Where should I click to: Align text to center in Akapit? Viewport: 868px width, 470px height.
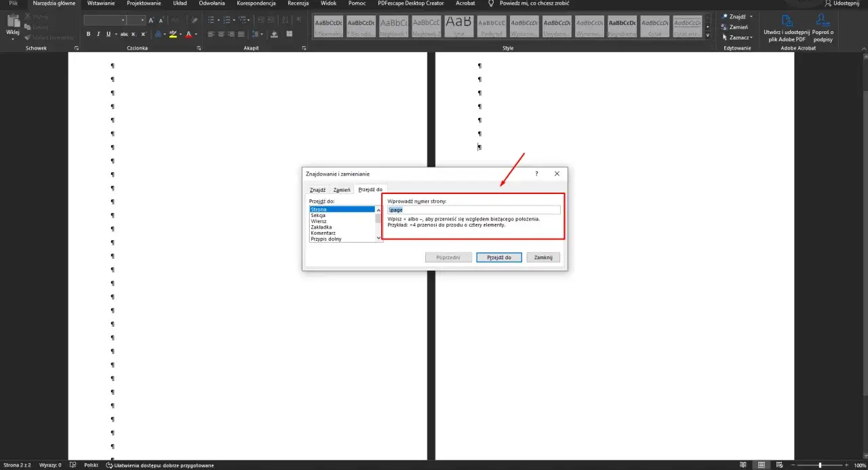(x=221, y=34)
